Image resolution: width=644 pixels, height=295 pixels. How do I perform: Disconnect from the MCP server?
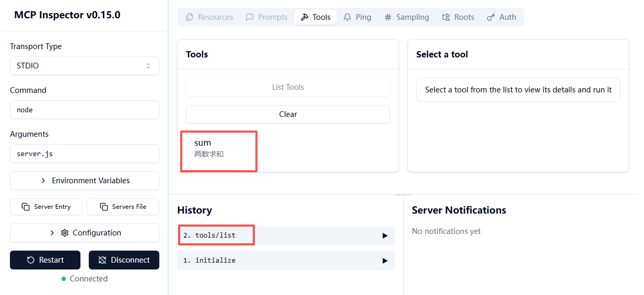124,260
